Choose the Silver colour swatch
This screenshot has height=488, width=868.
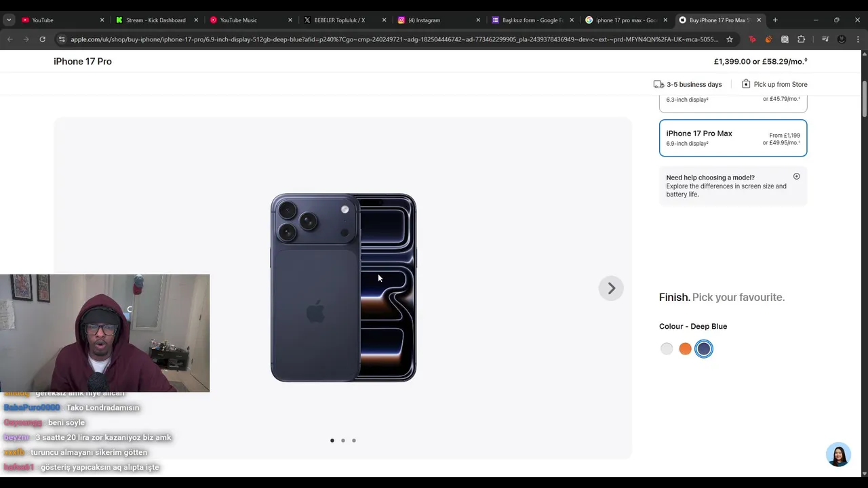point(667,349)
